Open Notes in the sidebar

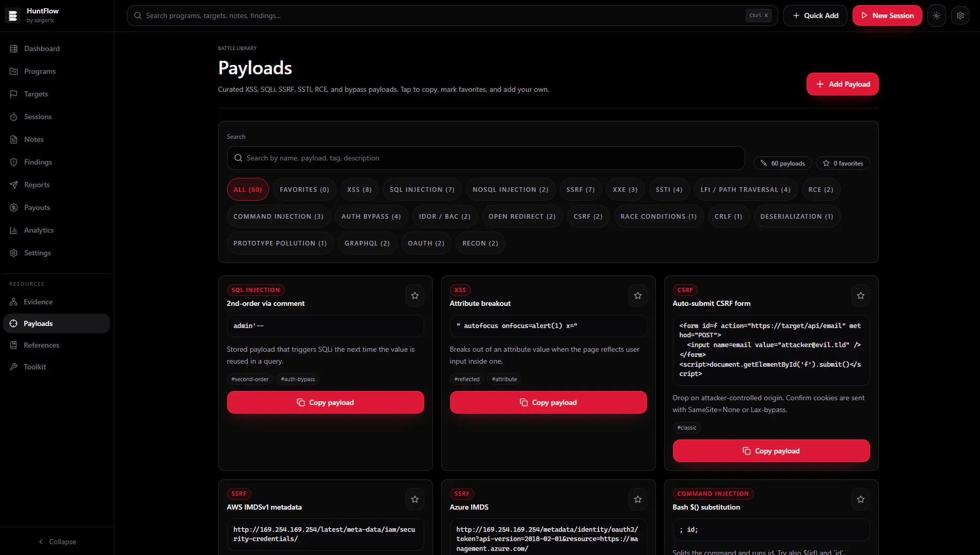pyautogui.click(x=56, y=139)
